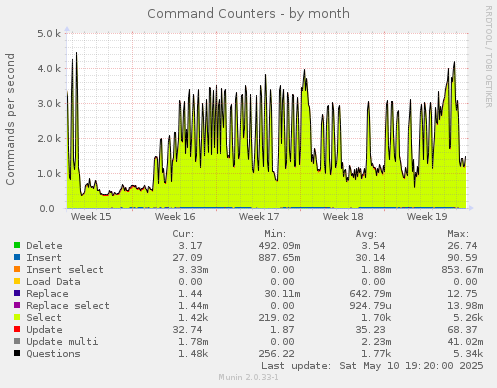Click the Avg: column header
The image size is (497, 388).
tap(366, 234)
